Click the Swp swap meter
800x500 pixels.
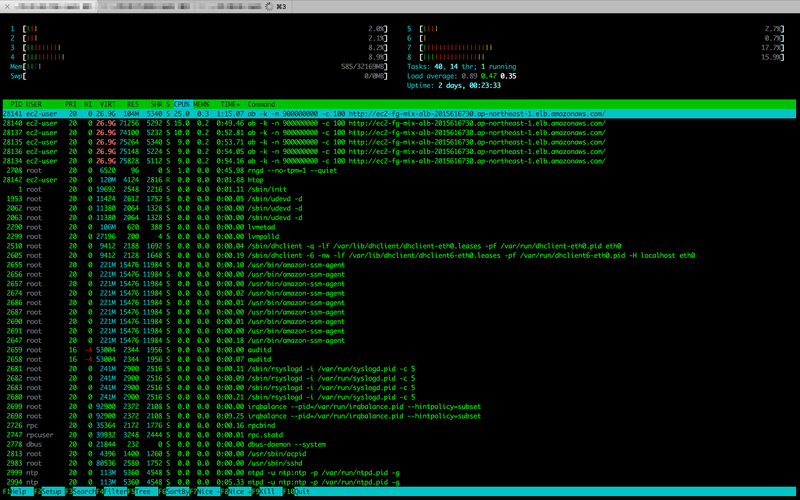[x=199, y=76]
